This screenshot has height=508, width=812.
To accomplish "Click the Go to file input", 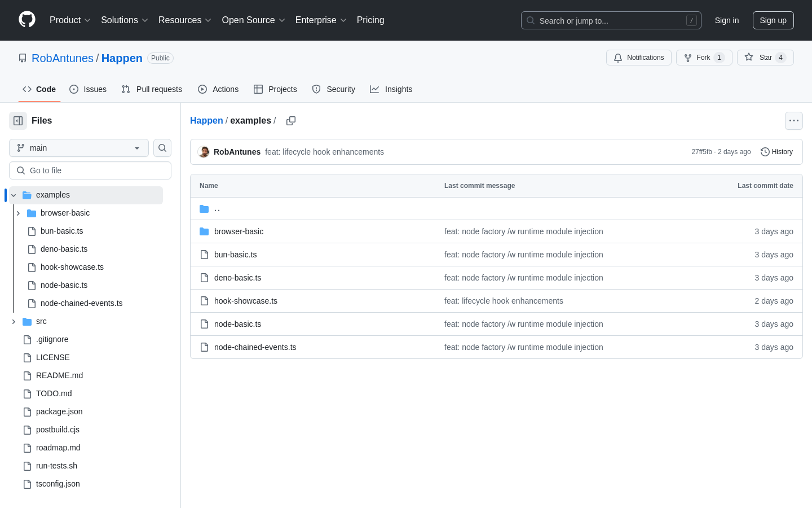I will click(x=90, y=170).
